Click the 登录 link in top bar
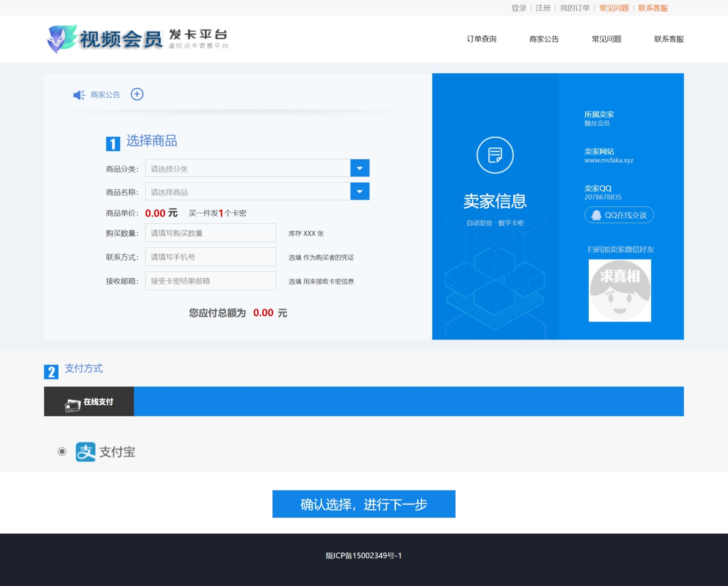The width and height of the screenshot is (728, 586). [519, 8]
